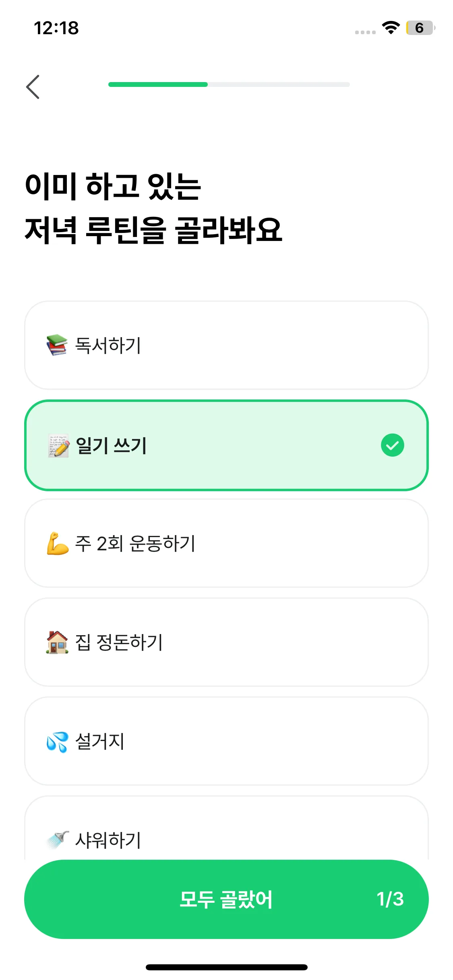Pick the 샤워하기 routine option
Screen dimensions: 453x980
tap(226, 835)
